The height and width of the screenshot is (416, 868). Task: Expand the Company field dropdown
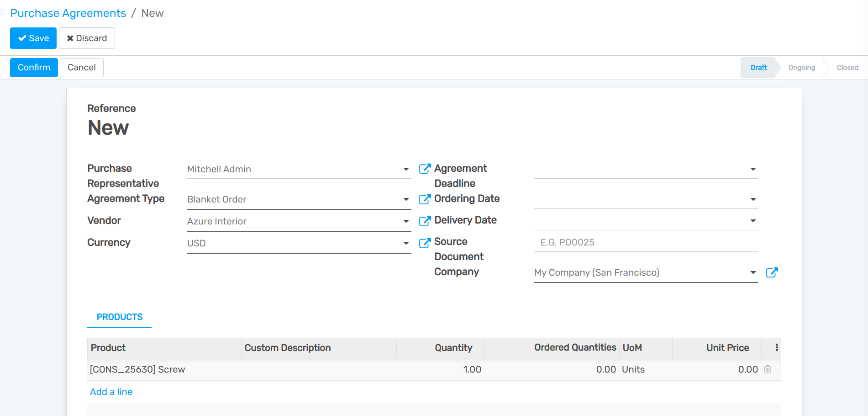click(x=753, y=272)
